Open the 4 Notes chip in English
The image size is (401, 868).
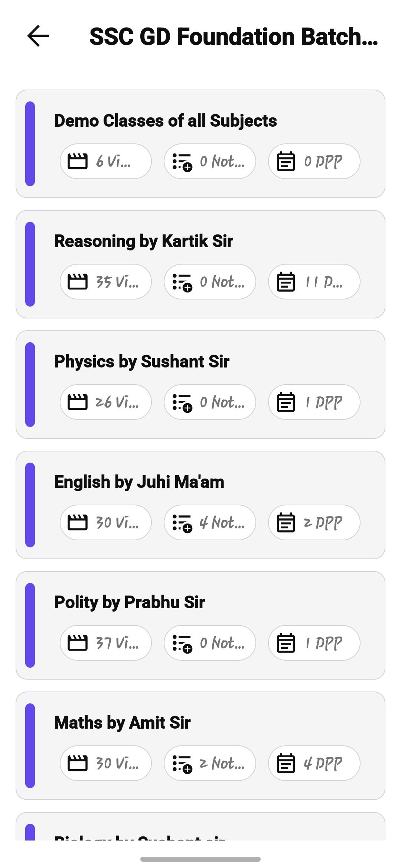(x=210, y=522)
